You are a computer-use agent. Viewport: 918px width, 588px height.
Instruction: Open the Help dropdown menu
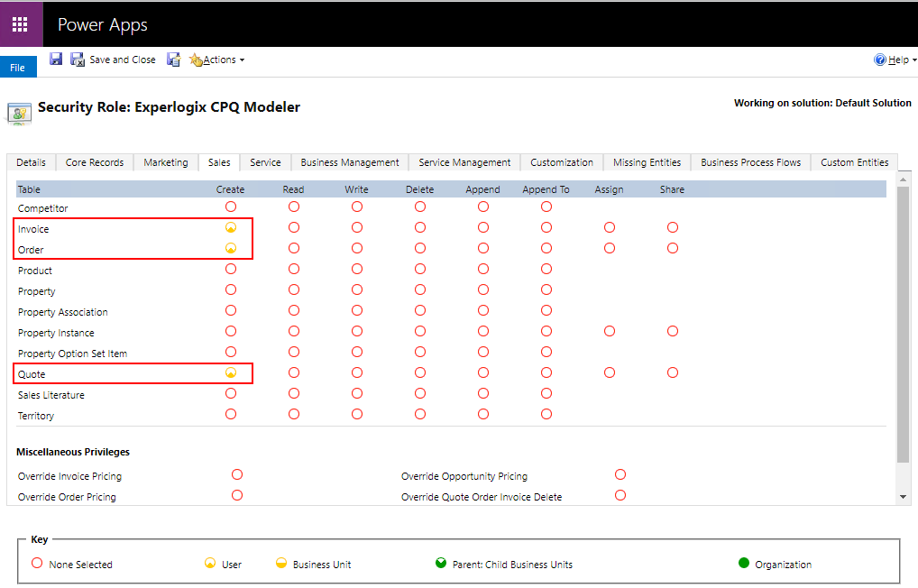pos(895,60)
